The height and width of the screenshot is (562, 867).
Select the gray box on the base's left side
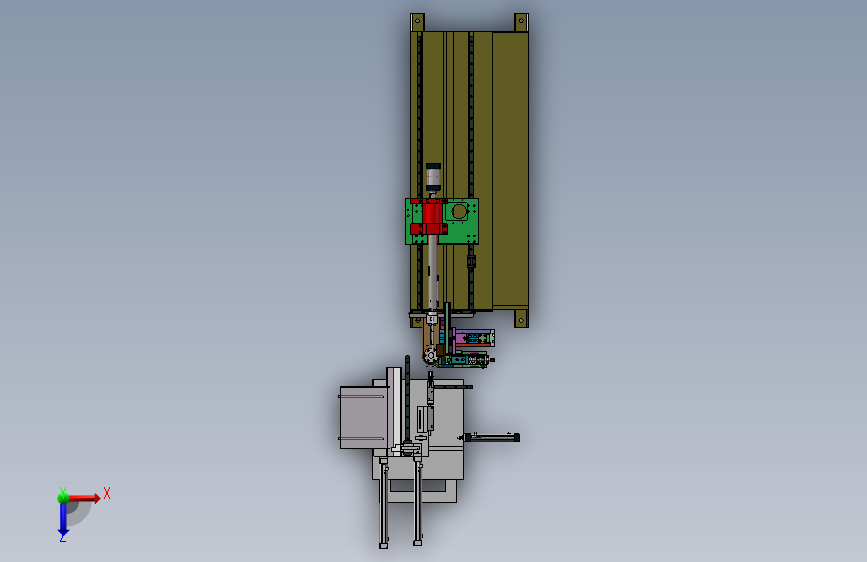pyautogui.click(x=362, y=417)
